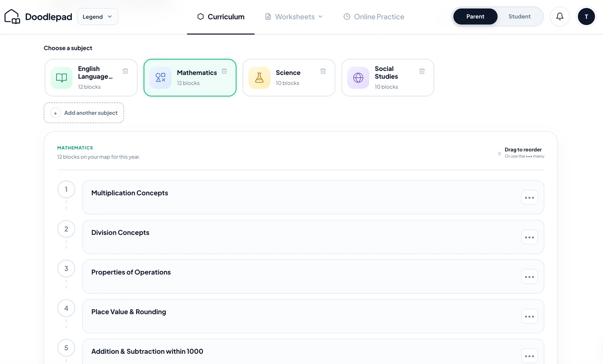
Task: Click the Doodlepad brand name
Action: pyautogui.click(x=49, y=17)
